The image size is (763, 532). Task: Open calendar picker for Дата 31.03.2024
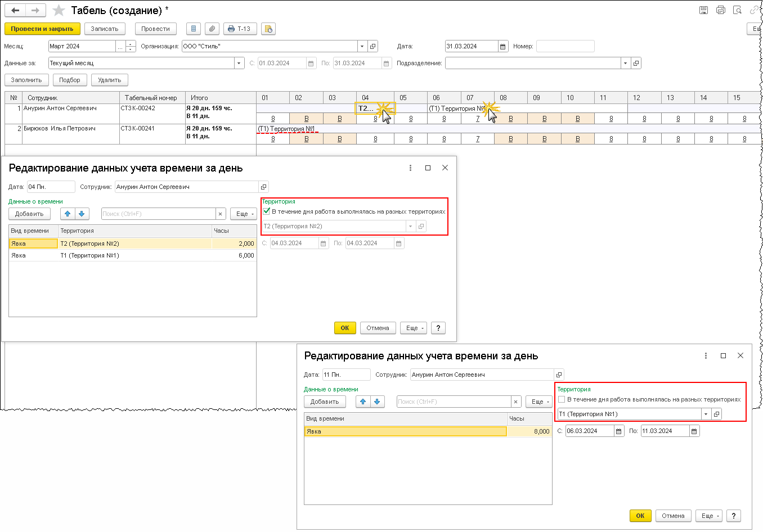point(504,46)
